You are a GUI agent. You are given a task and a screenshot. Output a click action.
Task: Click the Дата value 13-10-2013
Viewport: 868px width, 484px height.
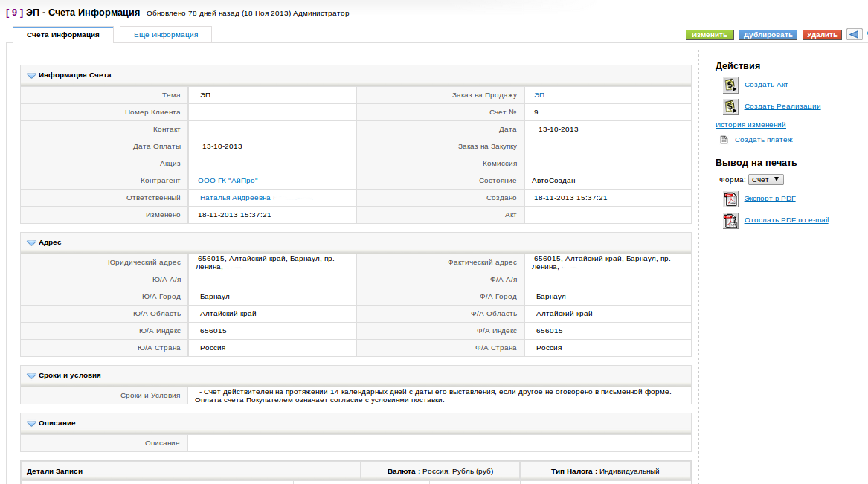(x=558, y=129)
